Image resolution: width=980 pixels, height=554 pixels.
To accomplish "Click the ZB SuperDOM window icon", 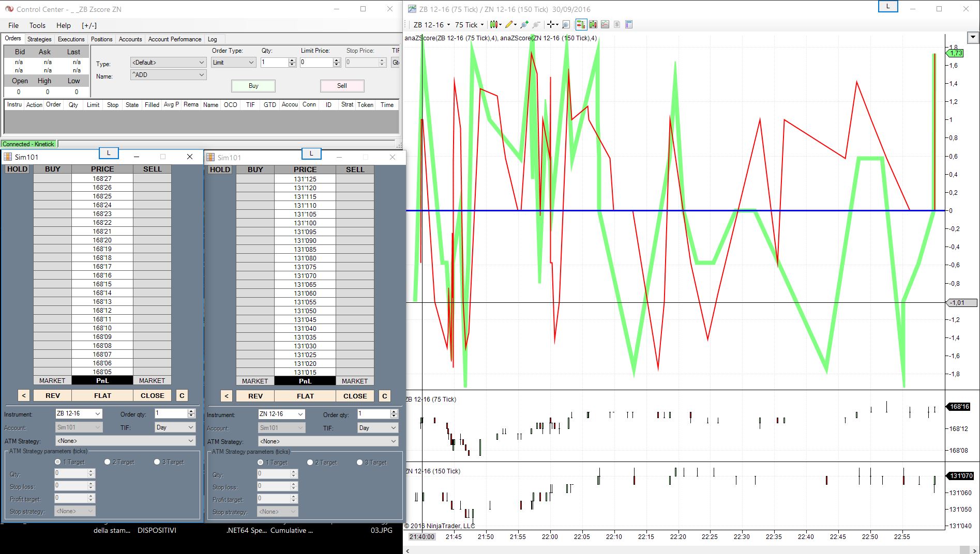I will [x=8, y=157].
